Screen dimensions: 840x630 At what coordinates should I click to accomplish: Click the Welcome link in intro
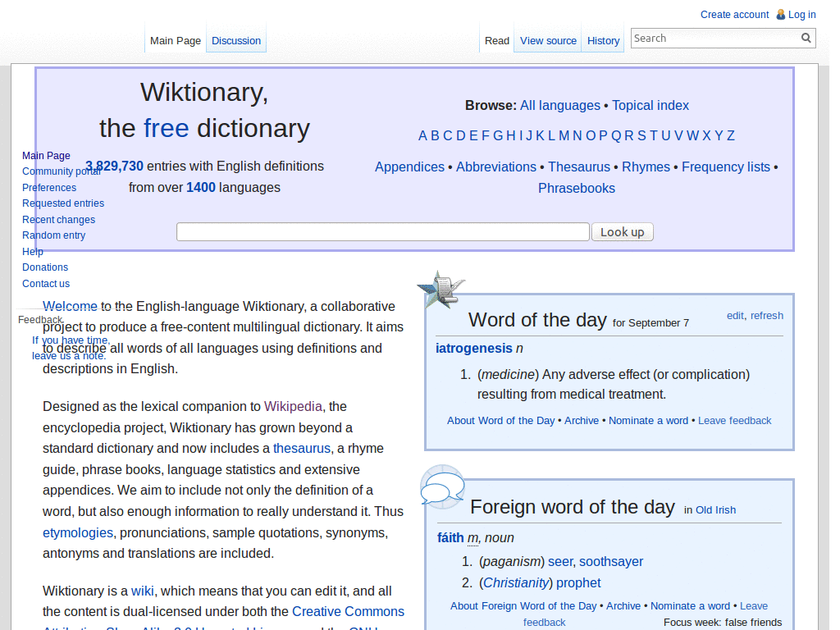point(71,307)
